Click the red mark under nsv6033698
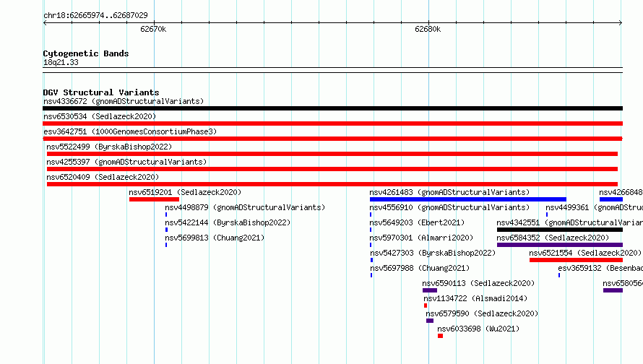Viewport: 643px width, 364px height. coord(440,336)
